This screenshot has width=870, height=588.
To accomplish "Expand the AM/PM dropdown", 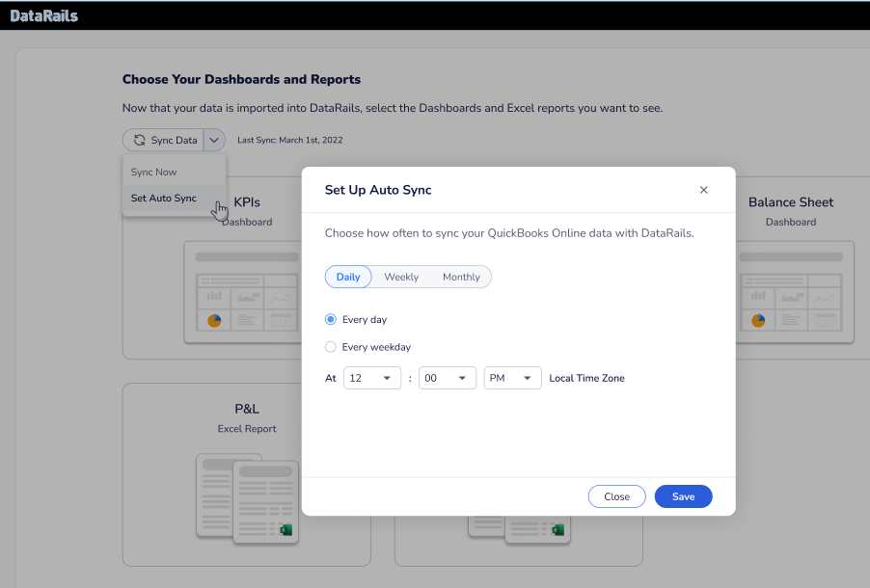I will (x=512, y=378).
